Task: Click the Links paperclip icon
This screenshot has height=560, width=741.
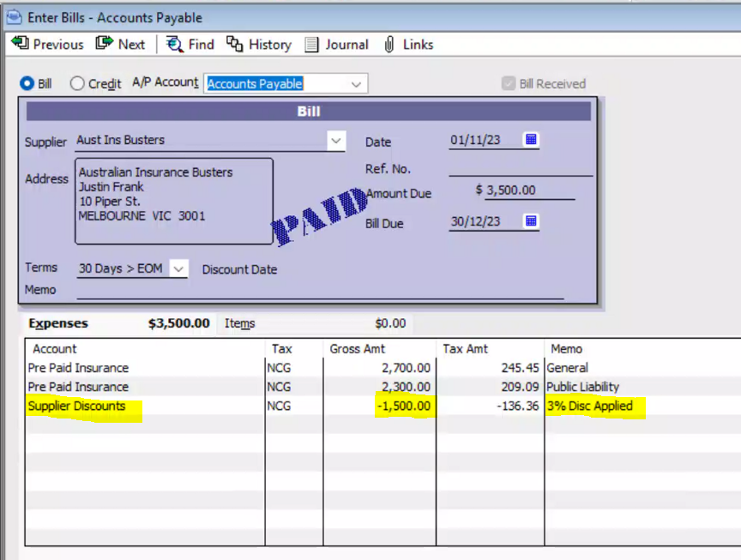Action: point(389,45)
